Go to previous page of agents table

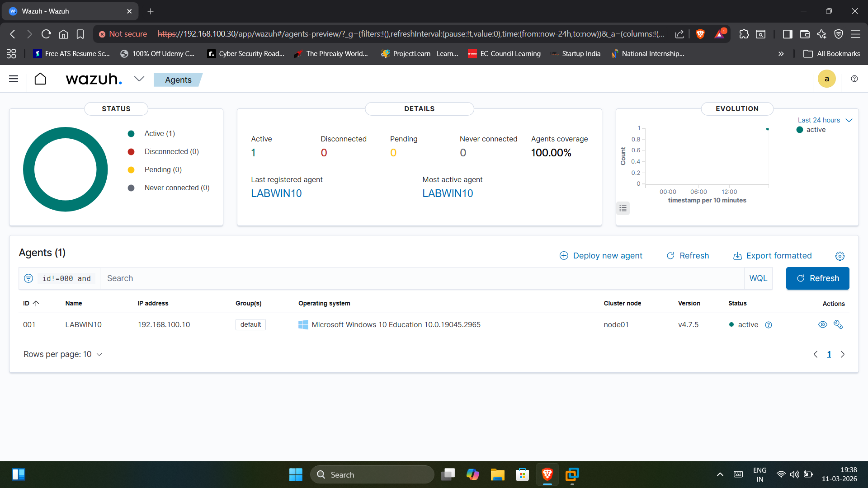[816, 354]
